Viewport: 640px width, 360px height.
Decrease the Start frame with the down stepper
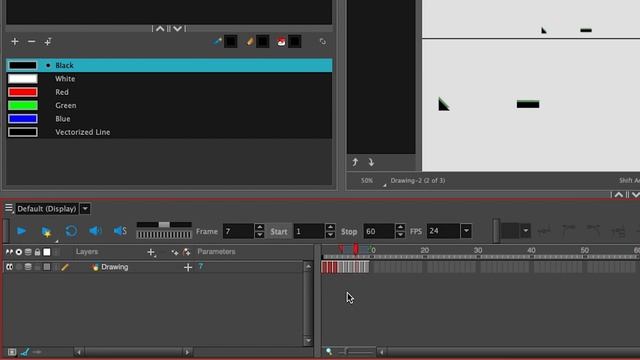click(330, 235)
